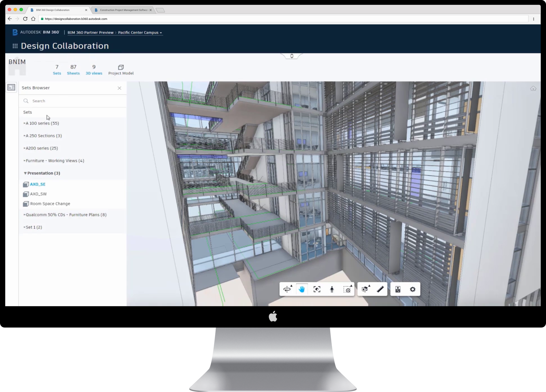Open the Properties panel icon
The height and width of the screenshot is (392, 546).
click(398, 289)
